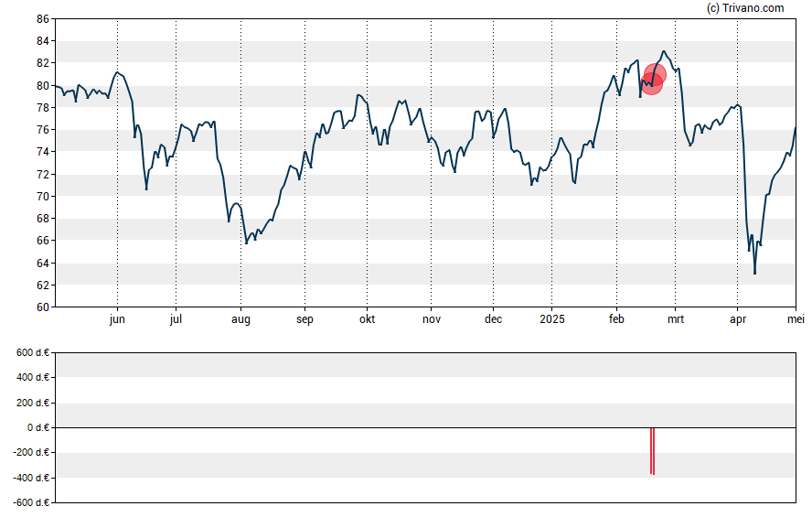Screen dimensions: 812x517
Task: Click the '72' price axis value
Action: coord(43,174)
